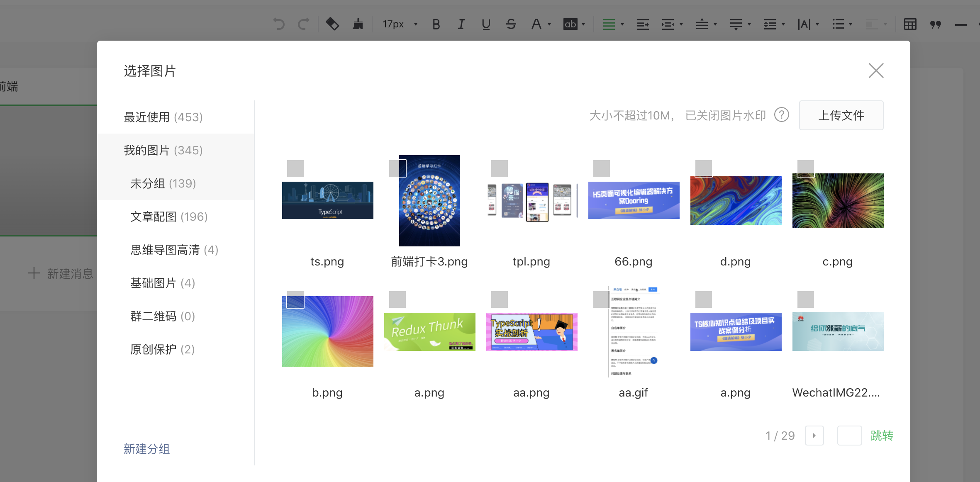Screen dimensions: 980x482
Task: Click the undo arrow icon
Action: click(x=279, y=24)
